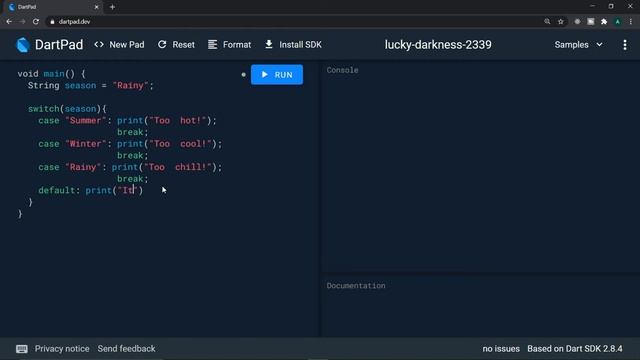Open the three-dot overflow menu in DartPad
This screenshot has height=360, width=640.
(x=625, y=45)
